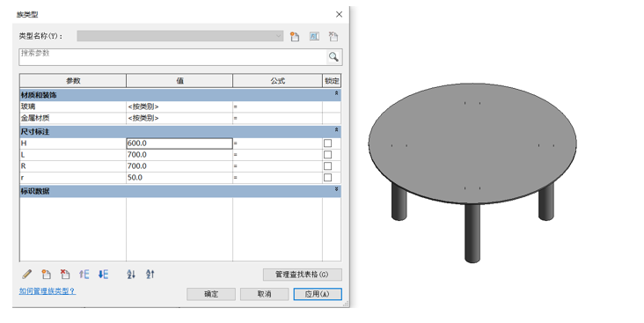Toggle lock checkbox for parameter H

pos(327,143)
